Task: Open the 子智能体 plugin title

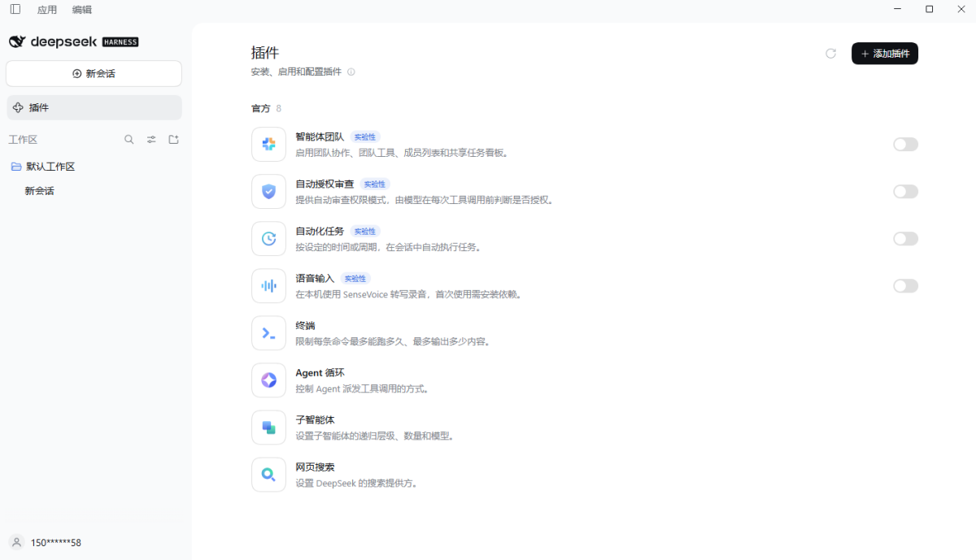Action: [x=315, y=420]
